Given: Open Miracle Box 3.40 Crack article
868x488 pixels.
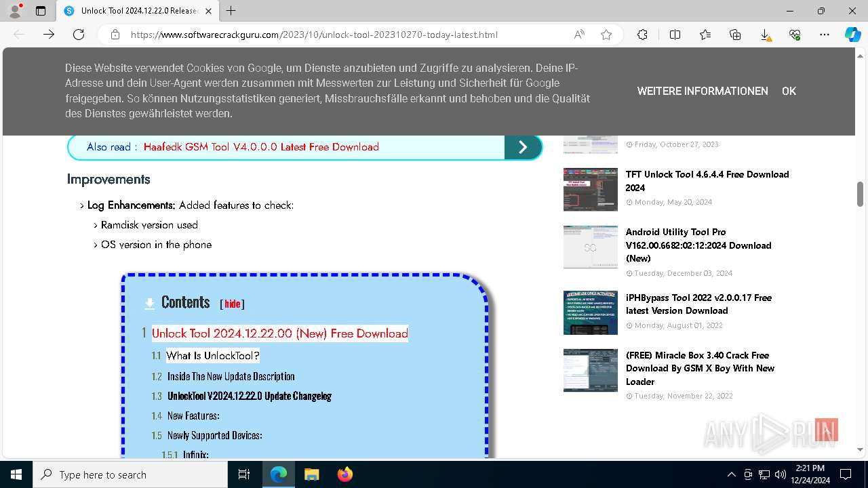Looking at the screenshot, I should [700, 368].
